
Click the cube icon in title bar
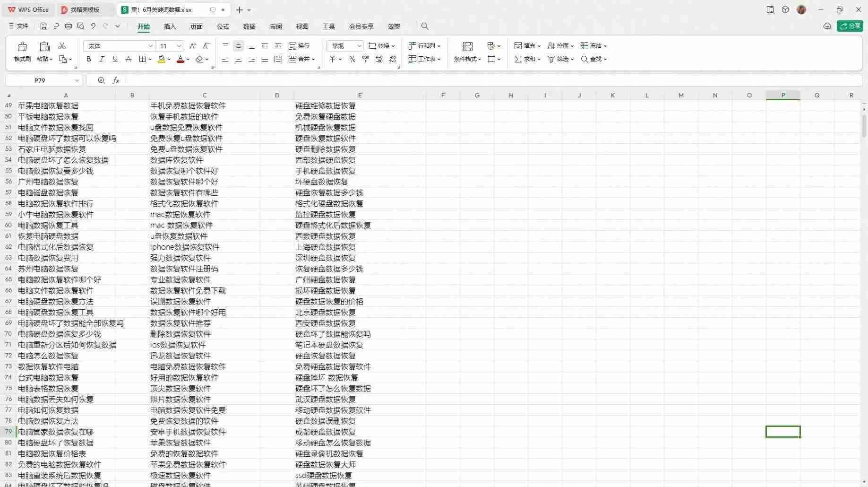[x=785, y=9]
